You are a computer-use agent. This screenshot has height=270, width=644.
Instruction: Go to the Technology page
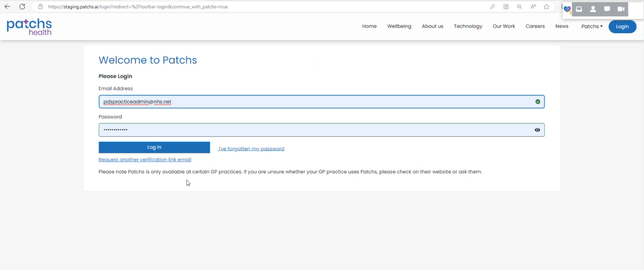click(468, 26)
